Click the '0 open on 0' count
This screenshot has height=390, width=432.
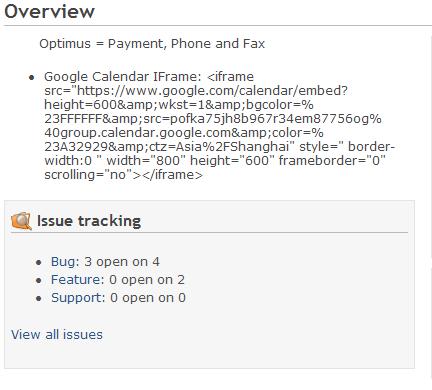click(148, 298)
